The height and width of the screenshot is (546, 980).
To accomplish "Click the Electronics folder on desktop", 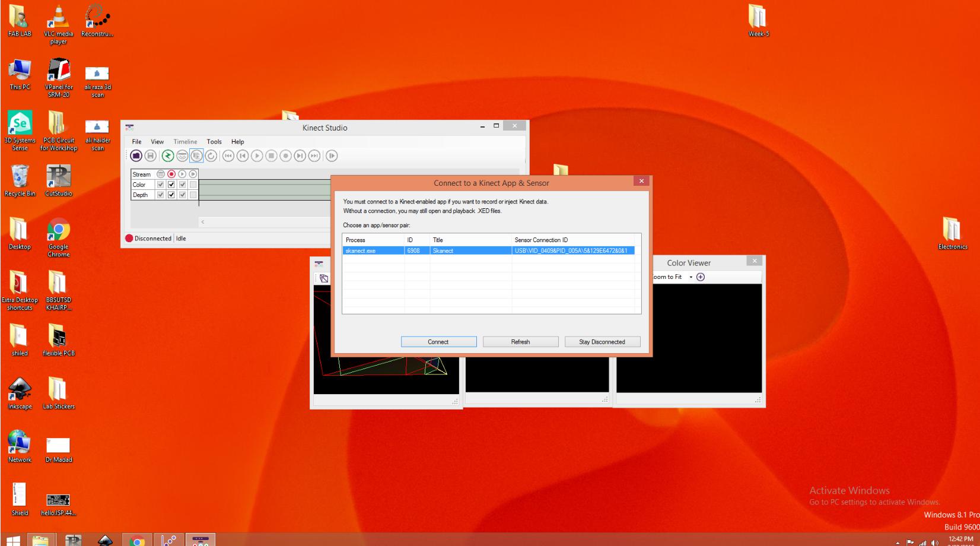I will (953, 234).
